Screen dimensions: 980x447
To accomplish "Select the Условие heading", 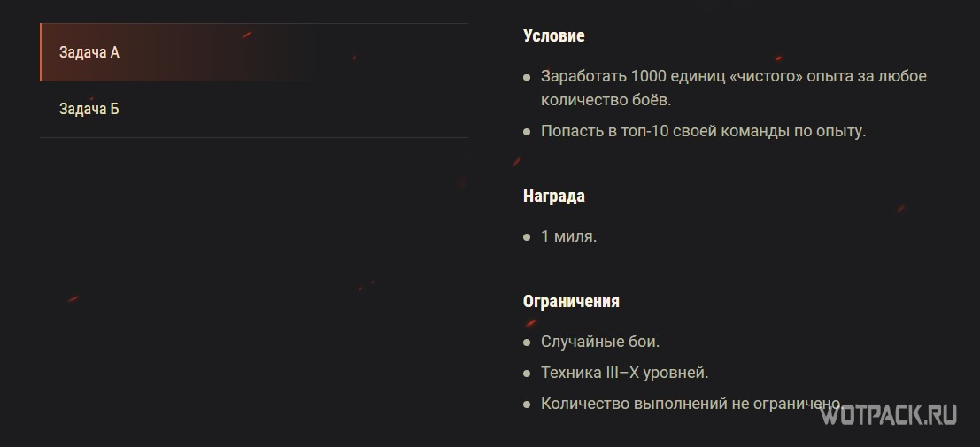I will point(553,36).
